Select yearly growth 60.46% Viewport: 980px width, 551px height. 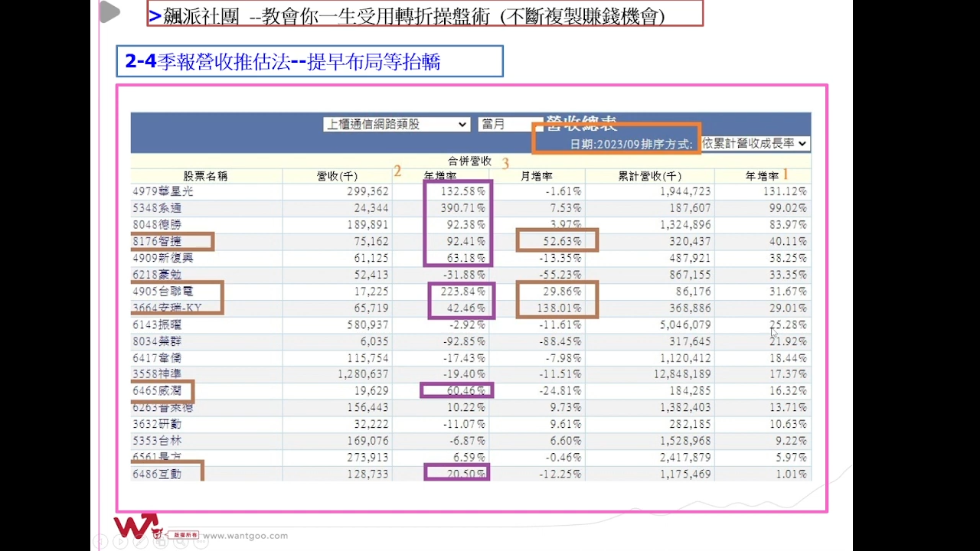click(x=465, y=391)
